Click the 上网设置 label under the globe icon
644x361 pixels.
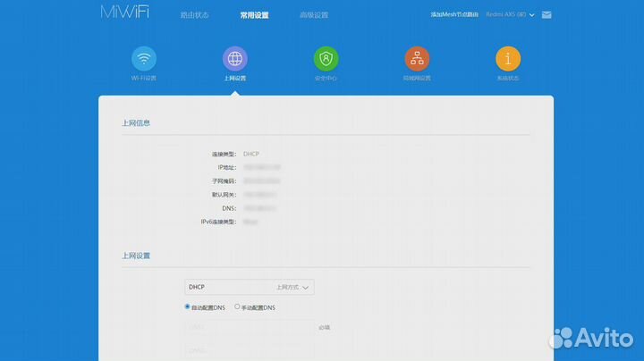tap(235, 79)
